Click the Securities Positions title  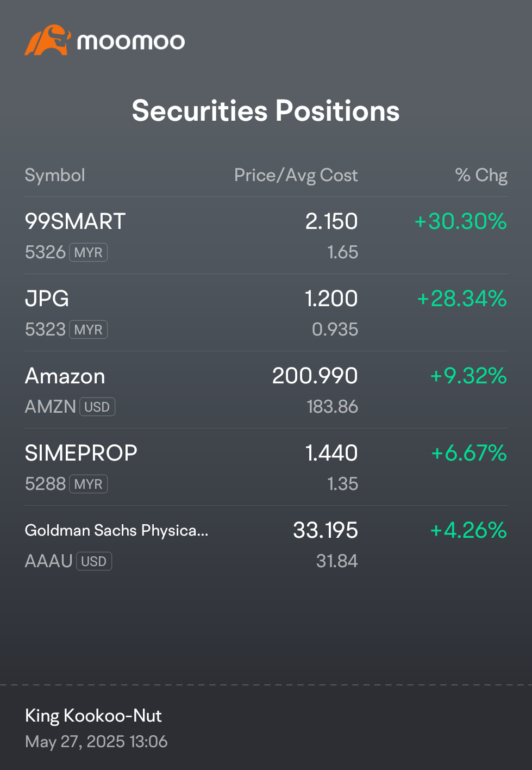(x=266, y=111)
